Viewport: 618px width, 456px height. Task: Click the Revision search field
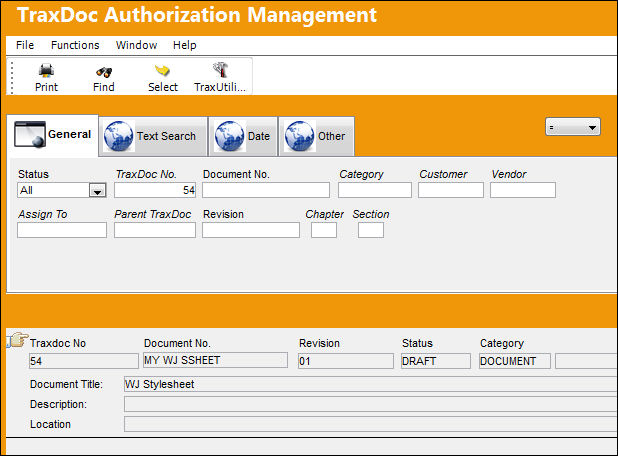[251, 230]
